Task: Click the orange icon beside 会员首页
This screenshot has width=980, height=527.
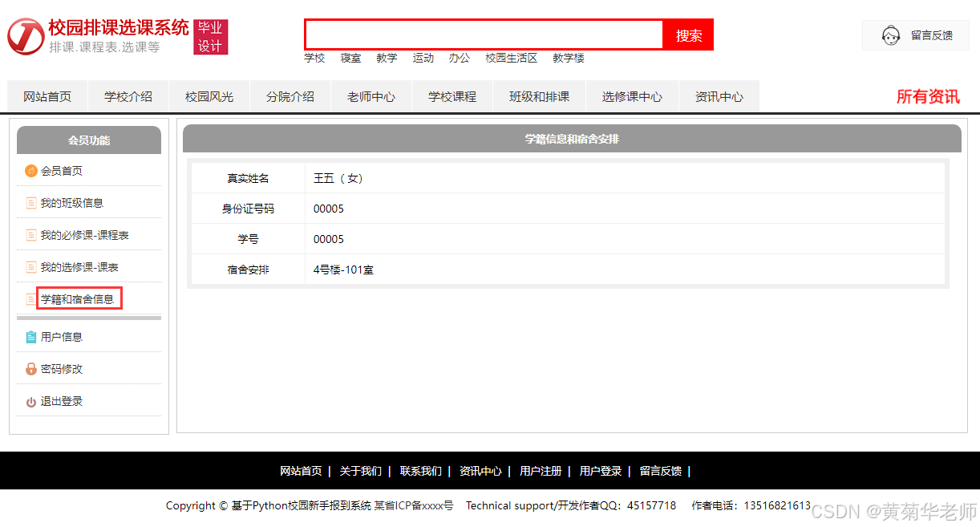Action: pyautogui.click(x=31, y=171)
